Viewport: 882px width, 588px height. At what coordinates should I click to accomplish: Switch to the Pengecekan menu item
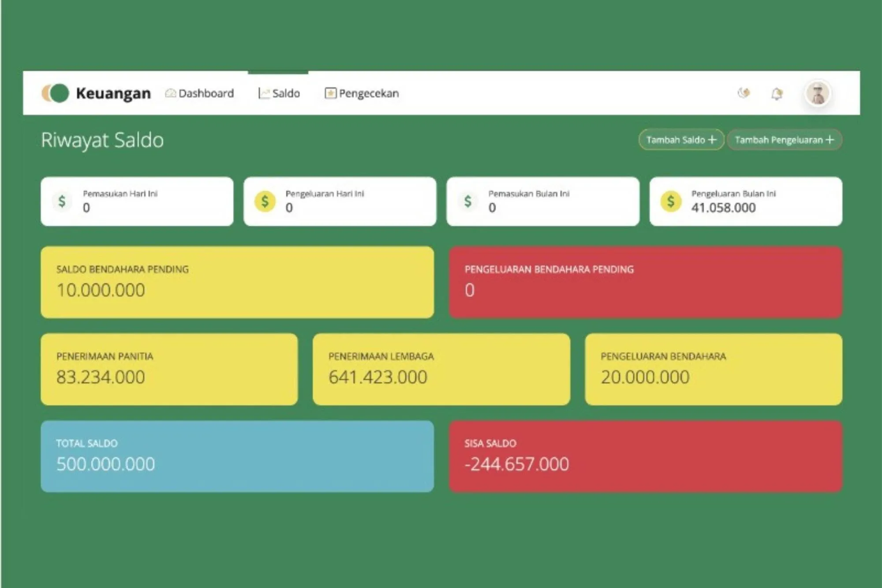[368, 93]
